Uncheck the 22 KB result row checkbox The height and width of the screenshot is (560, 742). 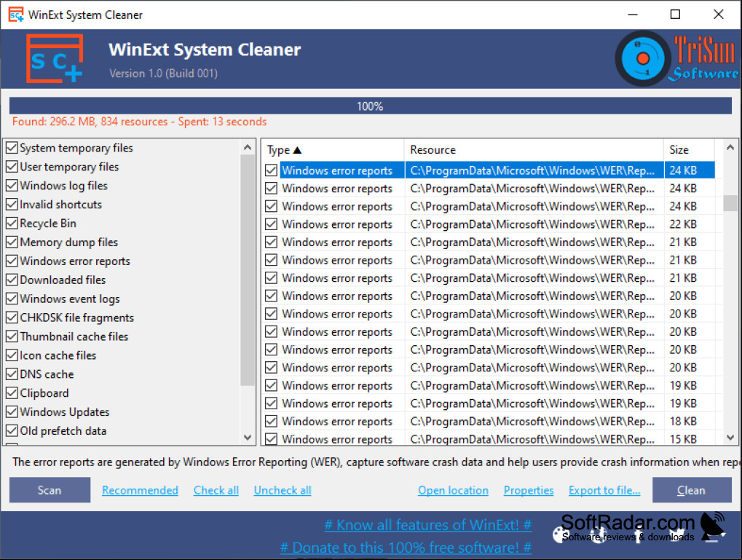[271, 224]
